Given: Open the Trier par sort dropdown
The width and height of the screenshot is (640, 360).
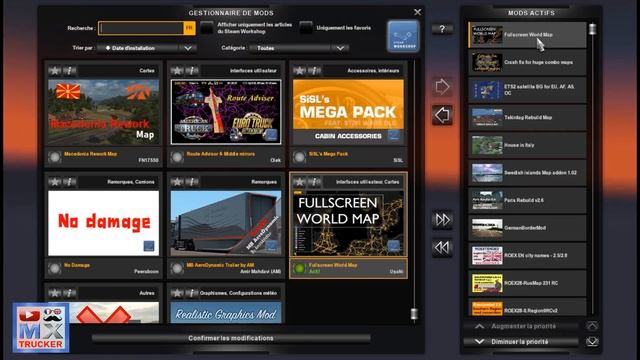Looking at the screenshot, I should (147, 48).
